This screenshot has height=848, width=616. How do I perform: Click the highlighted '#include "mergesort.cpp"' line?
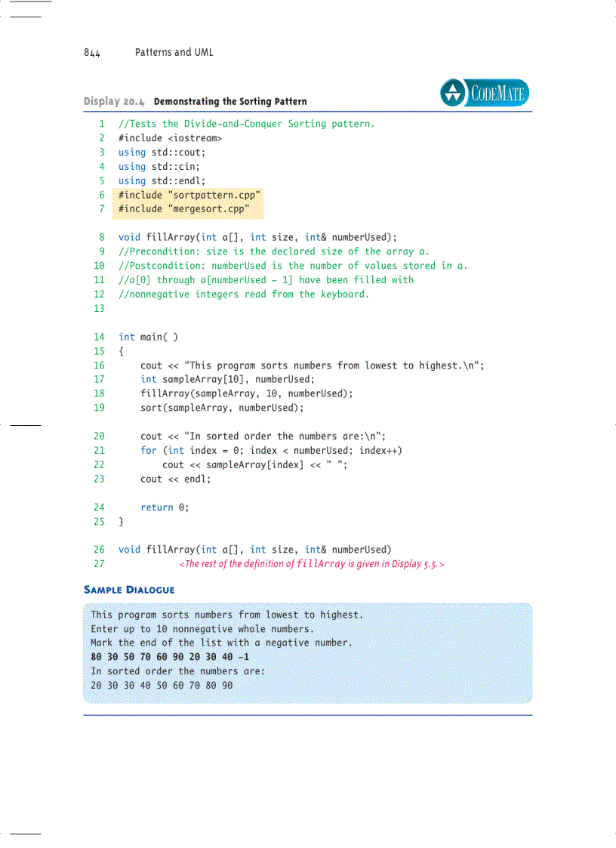click(x=183, y=209)
